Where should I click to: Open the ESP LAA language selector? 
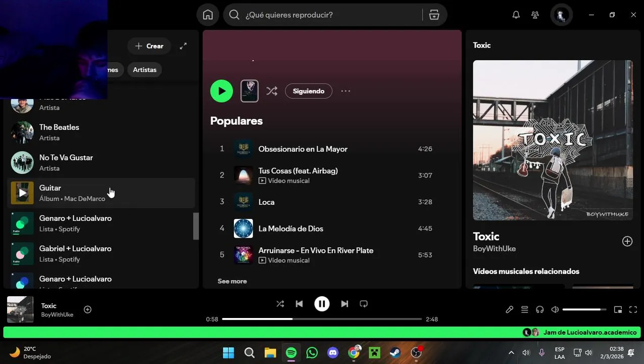tap(560, 352)
